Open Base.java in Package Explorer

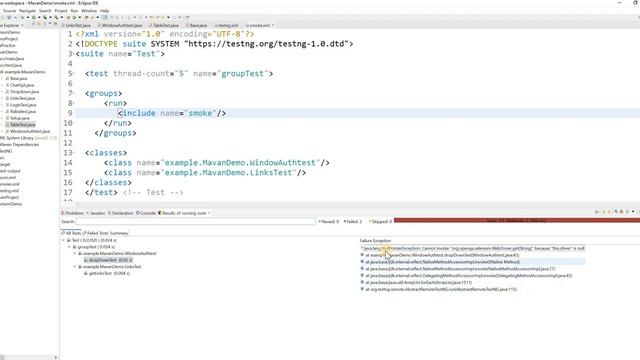18,78
